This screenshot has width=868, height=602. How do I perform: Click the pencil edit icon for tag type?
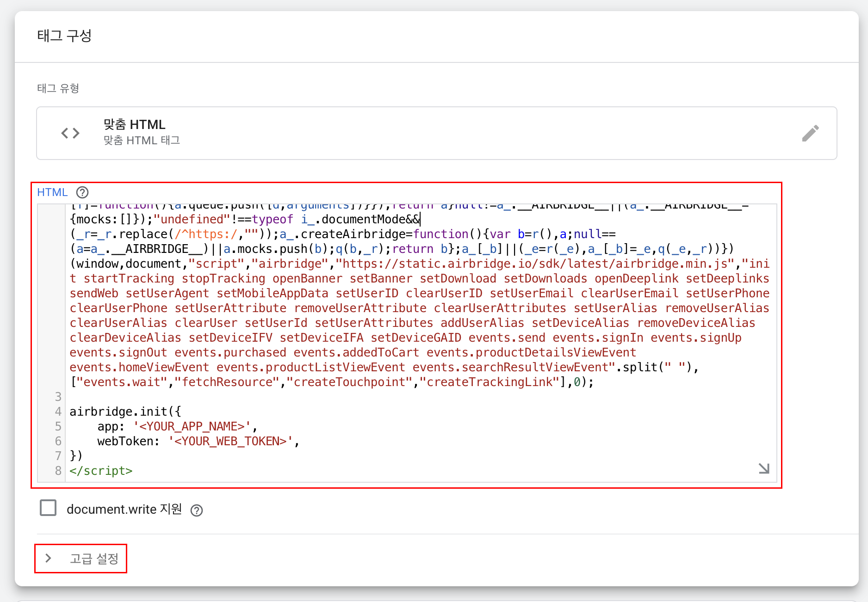(810, 133)
